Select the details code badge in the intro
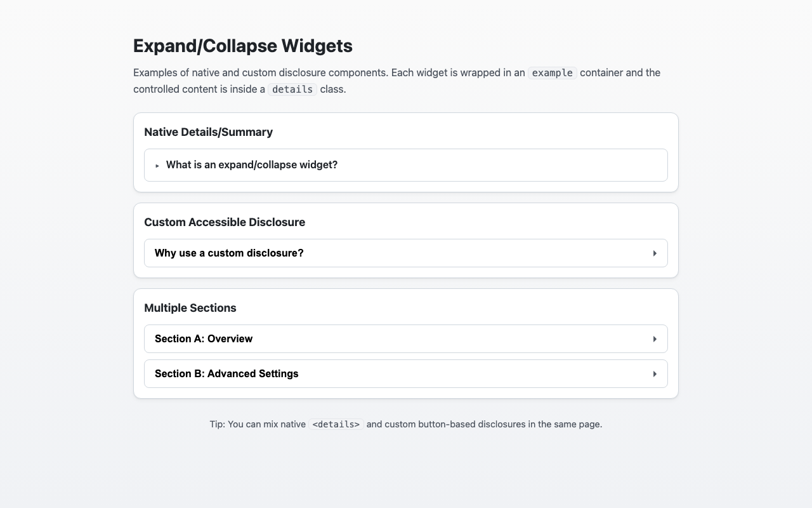The height and width of the screenshot is (508, 812). click(x=292, y=89)
